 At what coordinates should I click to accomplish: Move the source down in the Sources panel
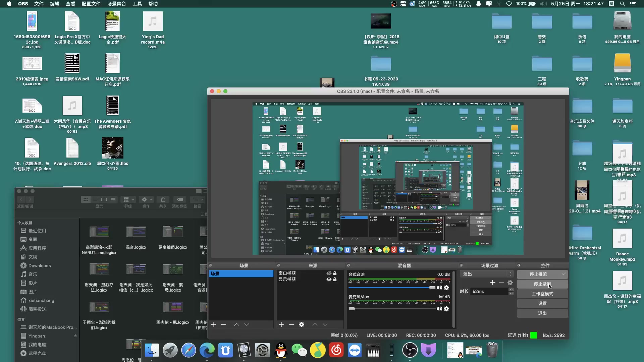pyautogui.click(x=325, y=324)
